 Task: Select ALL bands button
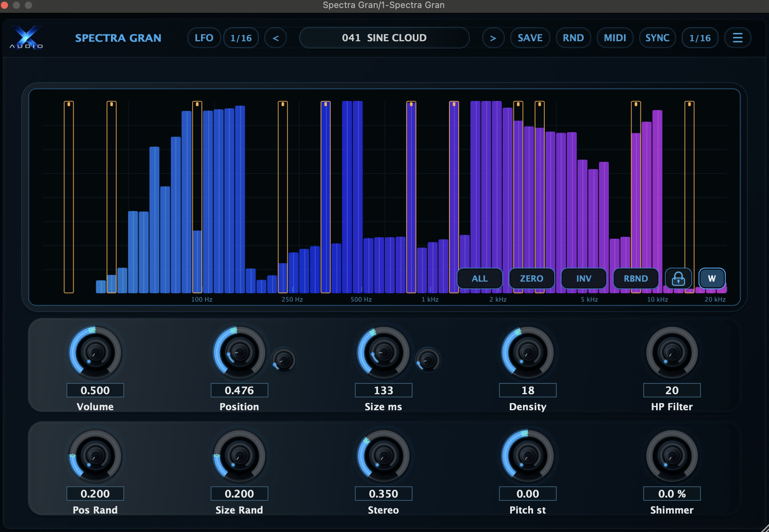coord(479,278)
